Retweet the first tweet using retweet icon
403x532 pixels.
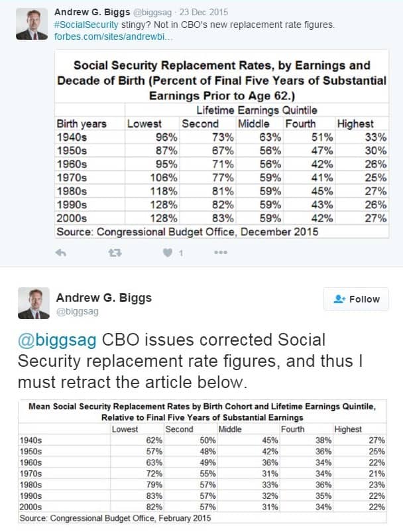[115, 253]
